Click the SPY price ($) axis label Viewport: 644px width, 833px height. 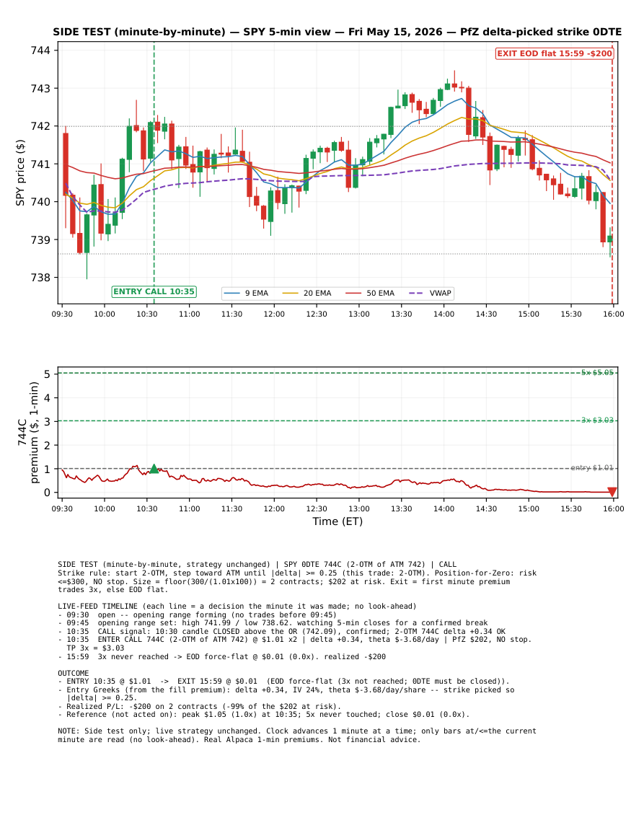(20, 172)
